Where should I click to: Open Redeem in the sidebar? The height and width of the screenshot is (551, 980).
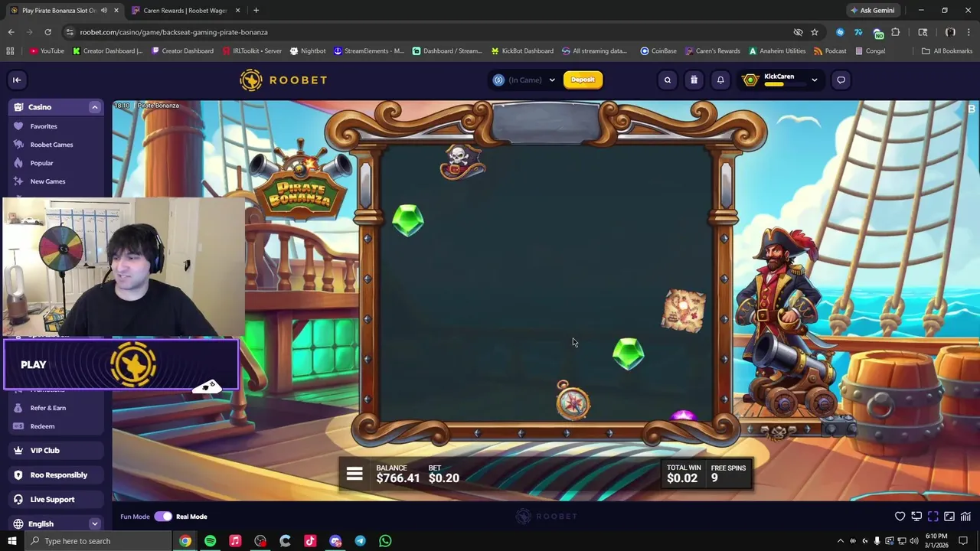pyautogui.click(x=42, y=426)
